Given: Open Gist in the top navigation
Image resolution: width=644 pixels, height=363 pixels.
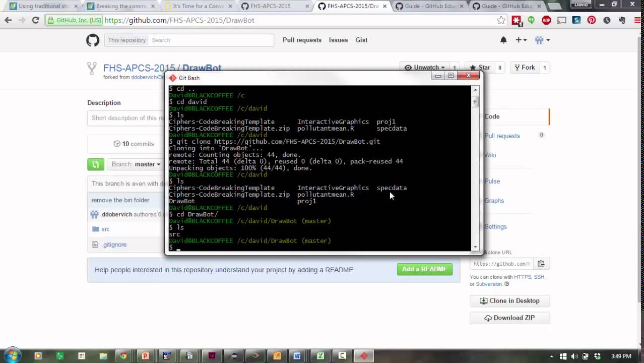Looking at the screenshot, I should click(x=361, y=40).
